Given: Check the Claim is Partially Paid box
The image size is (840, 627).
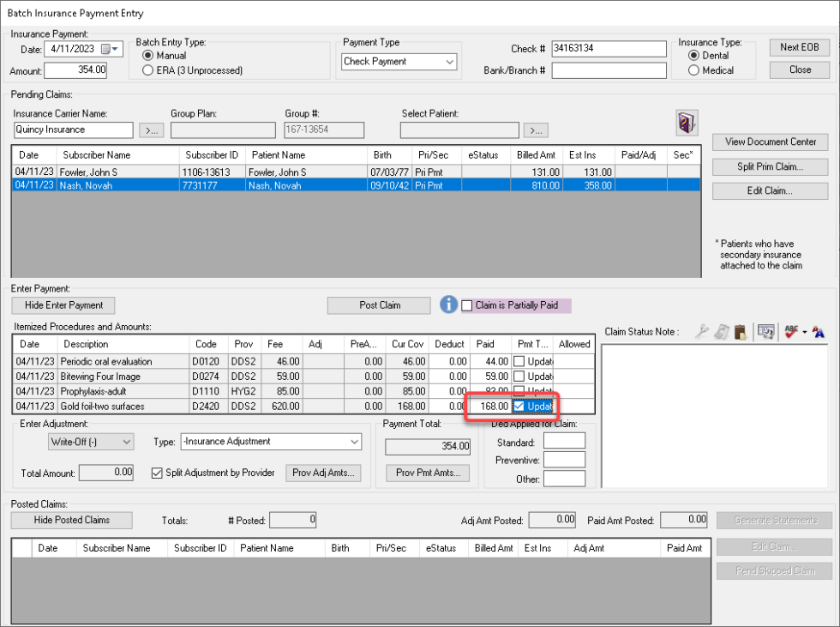Looking at the screenshot, I should click(465, 305).
